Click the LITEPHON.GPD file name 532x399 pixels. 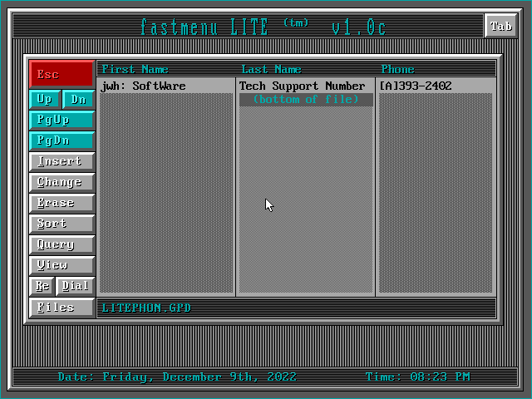click(146, 308)
